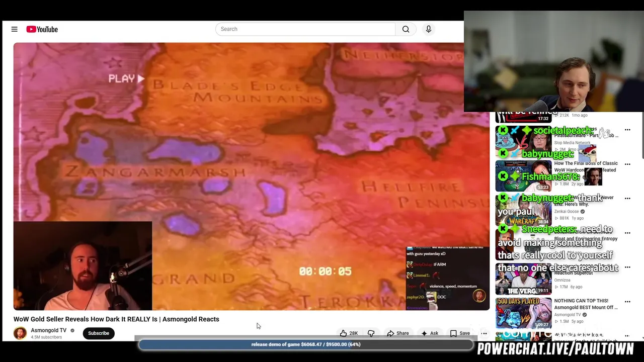Screen dimensions: 644x362
Task: Open the Ask AI button
Action: tap(430, 333)
